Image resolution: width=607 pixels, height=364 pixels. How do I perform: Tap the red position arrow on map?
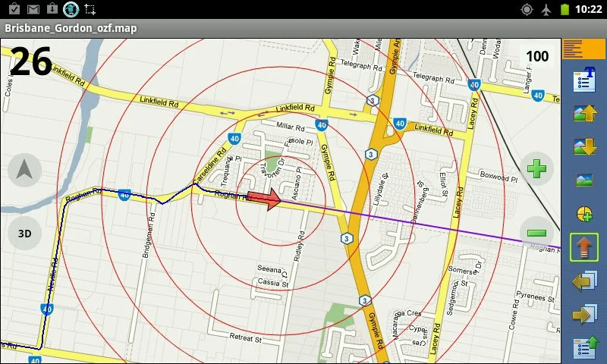(x=264, y=199)
